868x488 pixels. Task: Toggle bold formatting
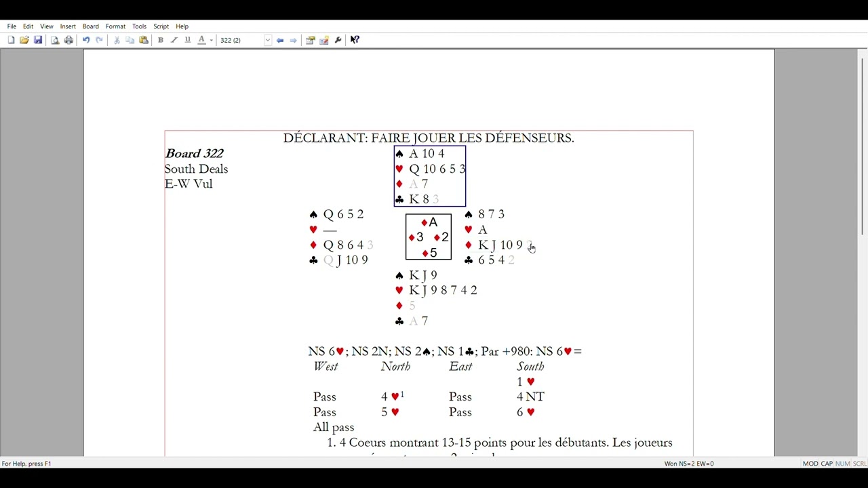161,40
